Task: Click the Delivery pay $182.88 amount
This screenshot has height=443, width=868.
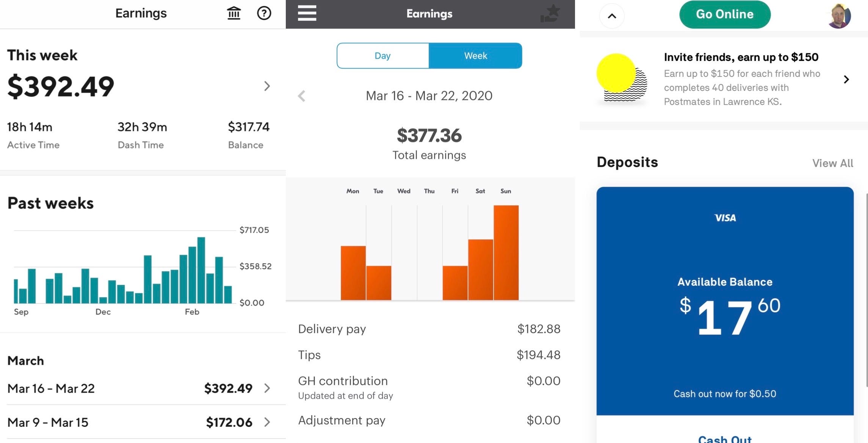Action: coord(539,329)
